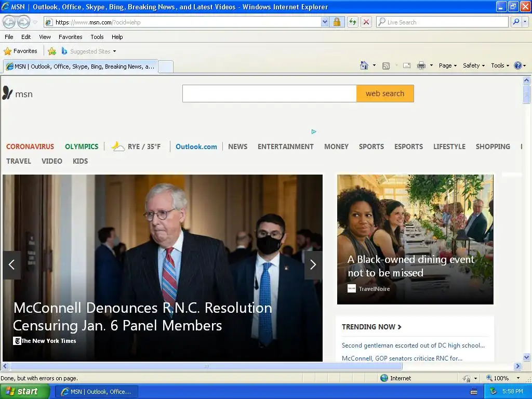Viewport: 532px width, 399px height.
Task: Click the Print icon
Action: pos(421,65)
